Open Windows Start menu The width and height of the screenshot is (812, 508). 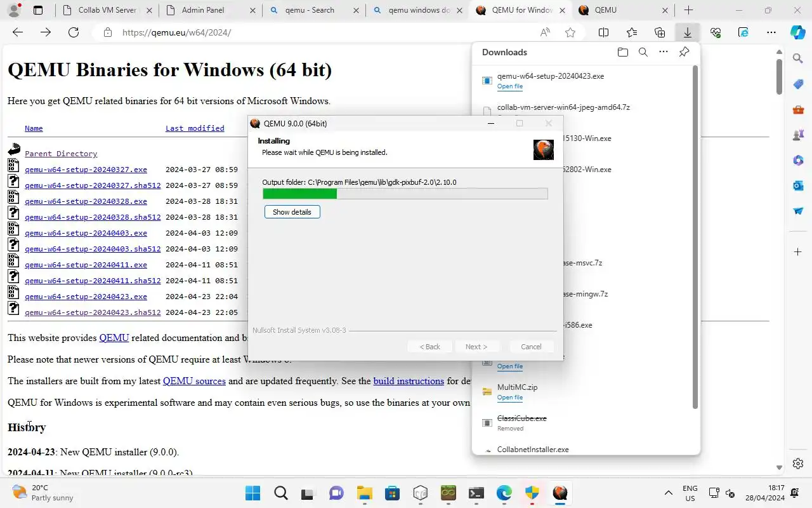[x=252, y=493]
